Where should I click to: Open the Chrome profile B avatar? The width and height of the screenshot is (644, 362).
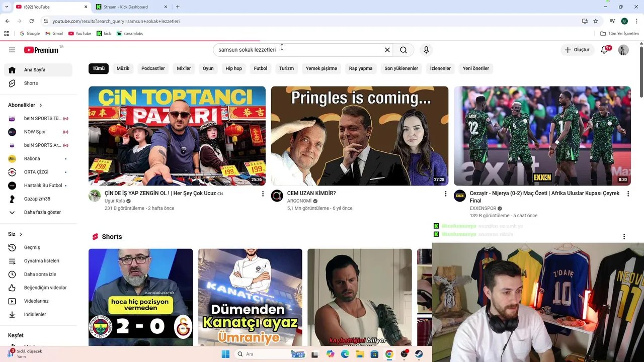(x=624, y=21)
